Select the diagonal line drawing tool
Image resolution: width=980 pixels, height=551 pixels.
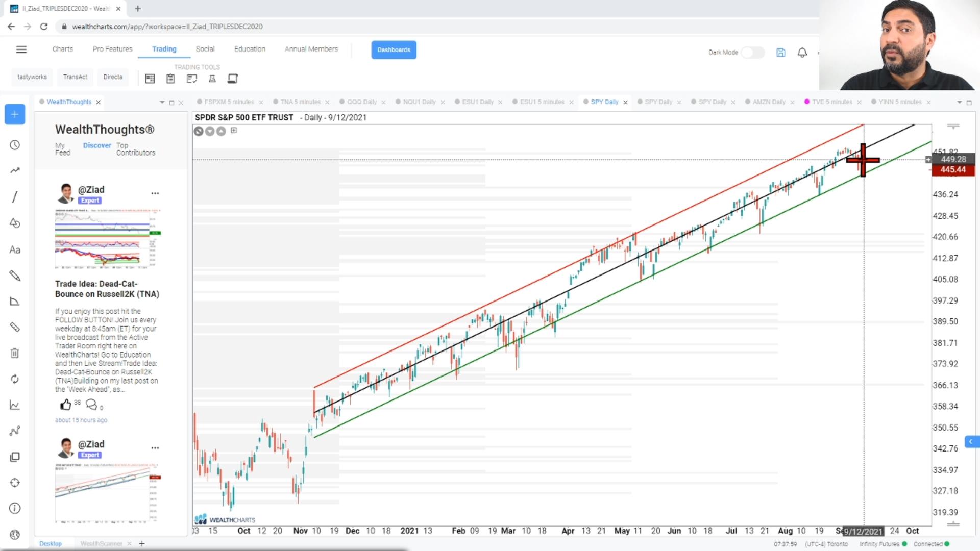(x=15, y=197)
